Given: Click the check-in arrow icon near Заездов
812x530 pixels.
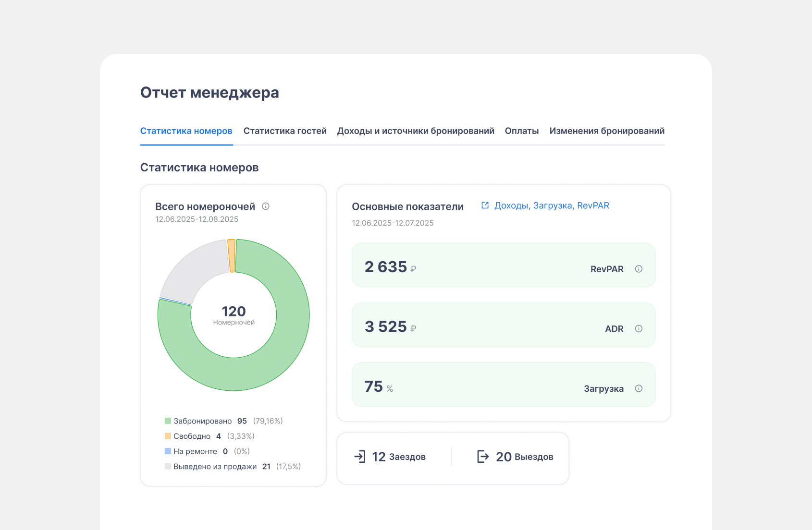Looking at the screenshot, I should tap(360, 457).
